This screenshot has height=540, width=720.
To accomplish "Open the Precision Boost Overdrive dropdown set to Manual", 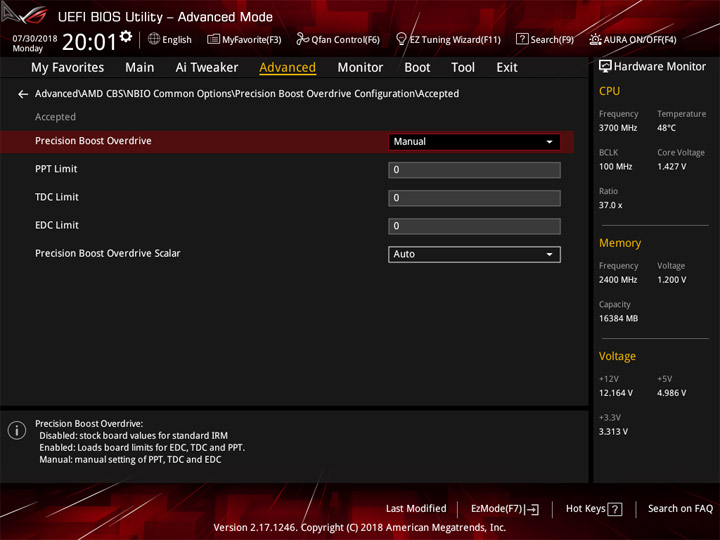I will [x=474, y=142].
